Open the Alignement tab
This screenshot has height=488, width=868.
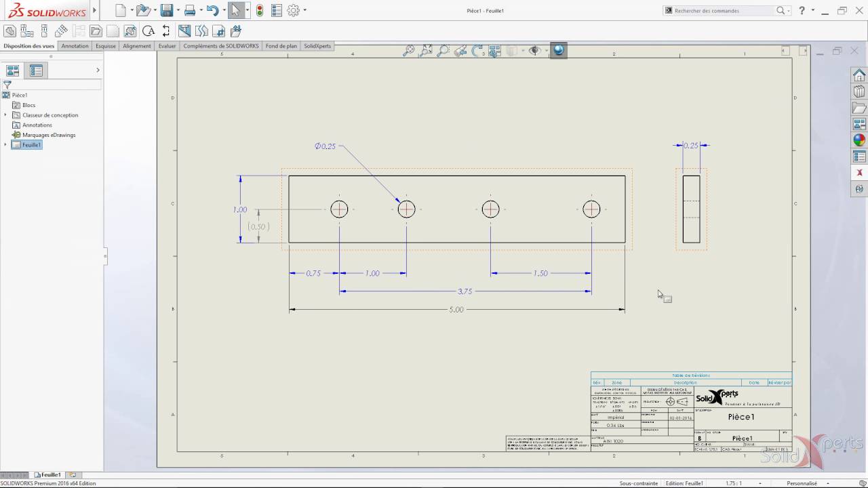137,46
